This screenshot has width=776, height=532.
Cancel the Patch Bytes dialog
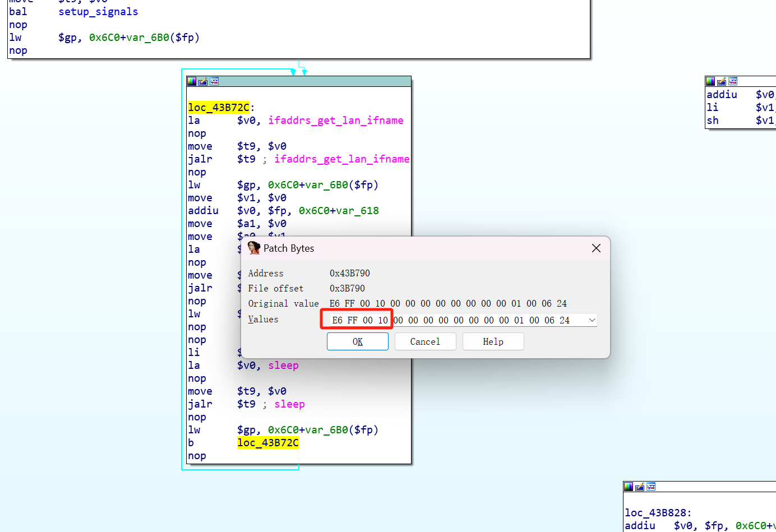coord(425,341)
